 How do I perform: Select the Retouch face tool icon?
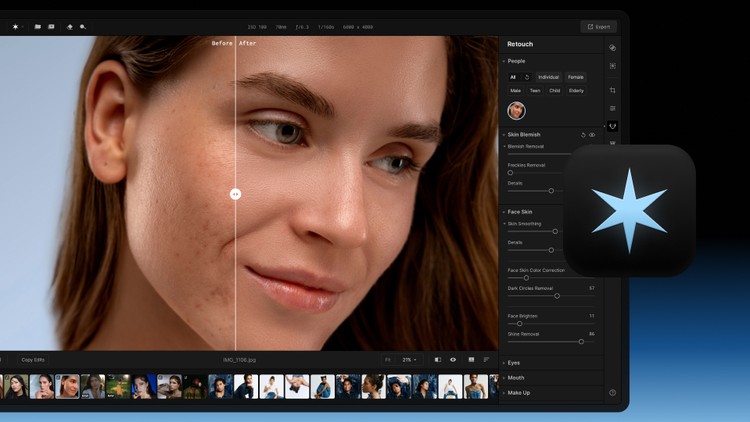click(x=612, y=126)
